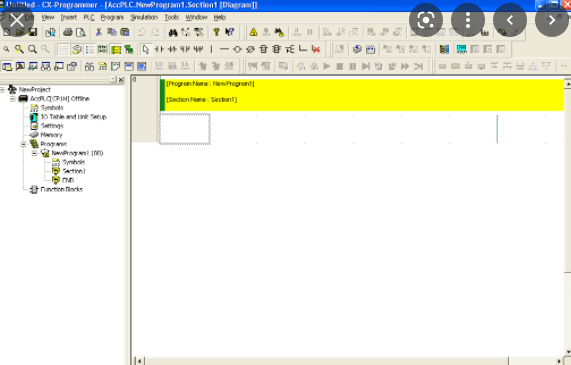Screen dimensions: 571x365
Task: Toggle the Project Workspace panel button
Action: click(7, 66)
